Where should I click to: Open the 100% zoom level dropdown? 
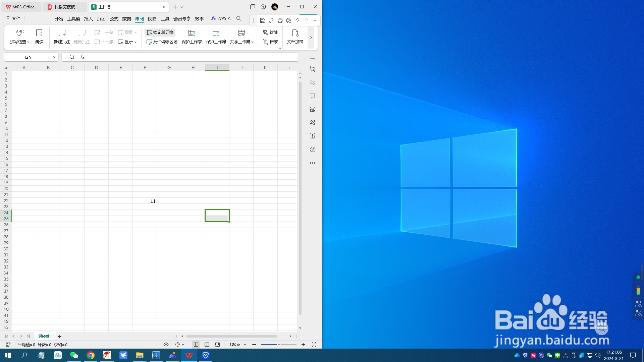point(238,345)
